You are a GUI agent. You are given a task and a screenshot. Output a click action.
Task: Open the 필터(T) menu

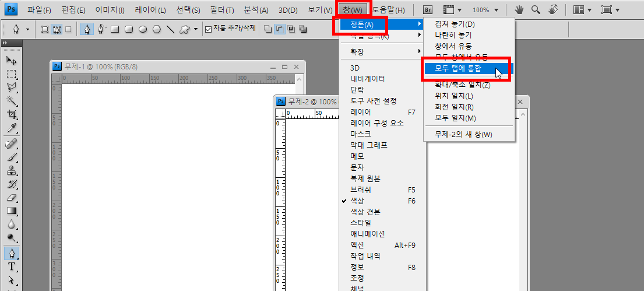(x=221, y=10)
